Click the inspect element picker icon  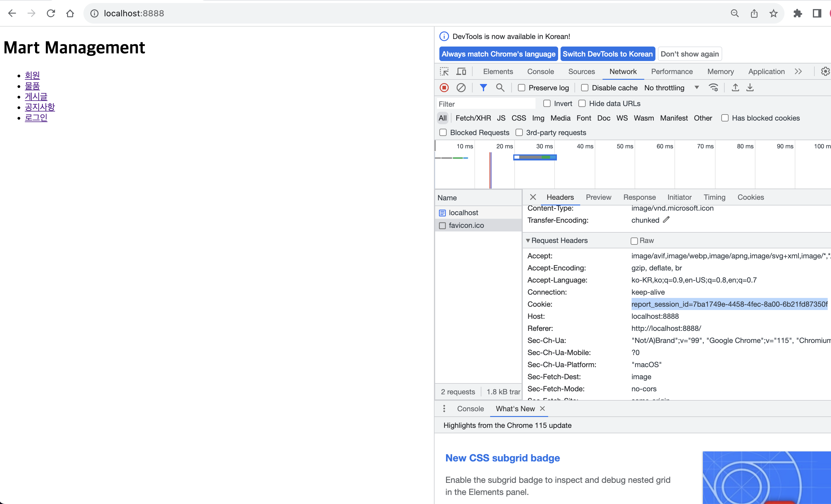click(x=444, y=72)
